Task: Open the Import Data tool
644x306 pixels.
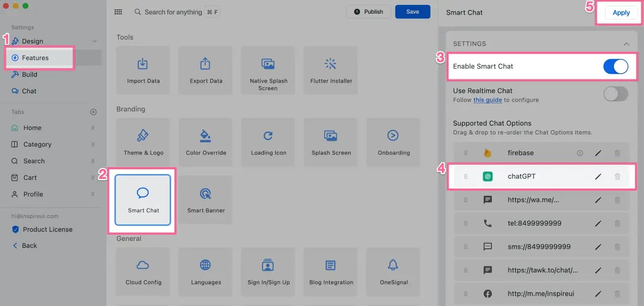Action: [x=143, y=70]
